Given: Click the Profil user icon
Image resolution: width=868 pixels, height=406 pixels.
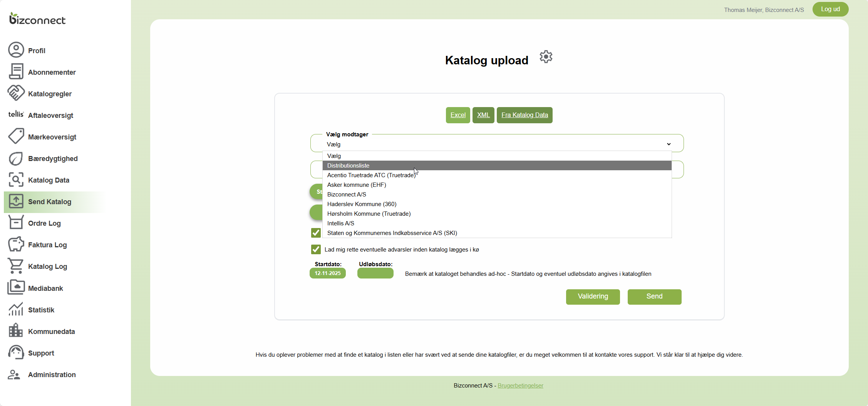Looking at the screenshot, I should pos(16,50).
